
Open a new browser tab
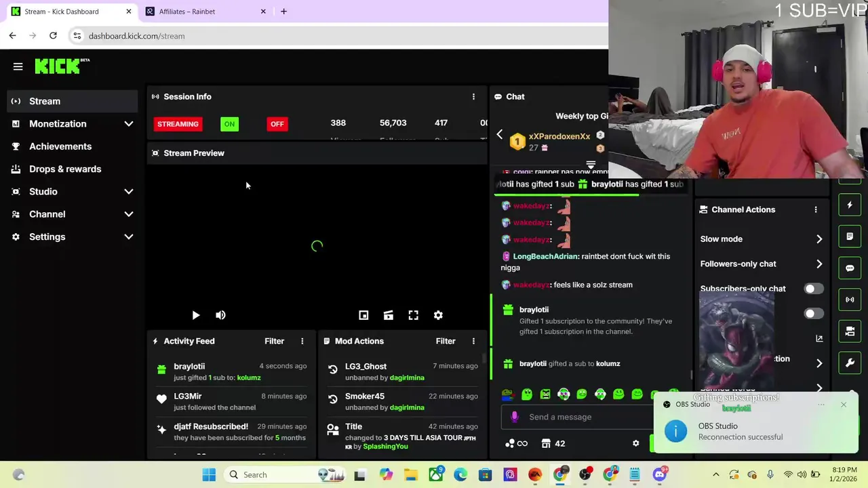pyautogui.click(x=283, y=12)
